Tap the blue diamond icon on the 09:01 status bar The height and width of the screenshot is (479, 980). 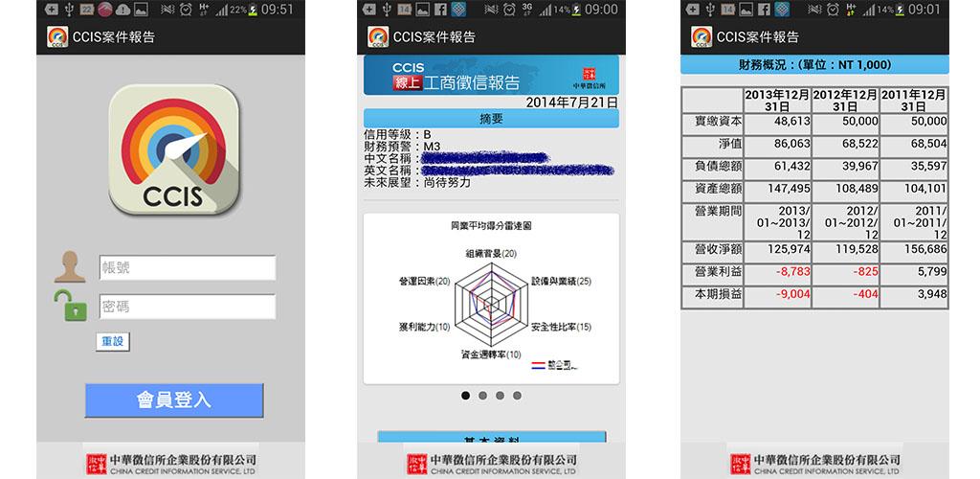click(x=782, y=10)
